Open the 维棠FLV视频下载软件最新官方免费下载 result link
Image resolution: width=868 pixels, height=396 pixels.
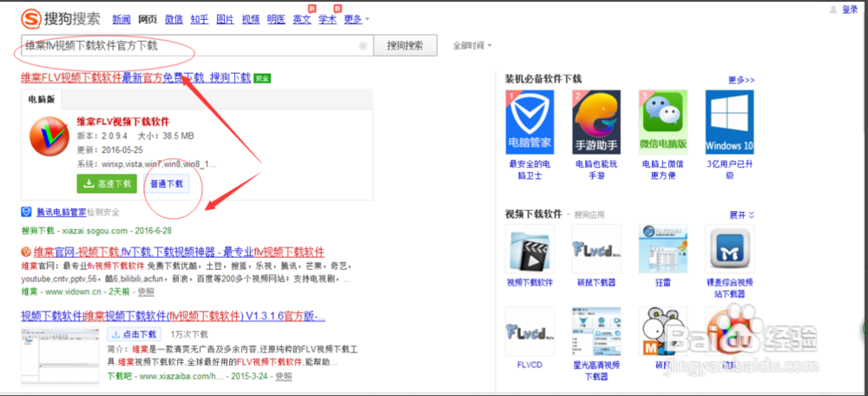136,77
